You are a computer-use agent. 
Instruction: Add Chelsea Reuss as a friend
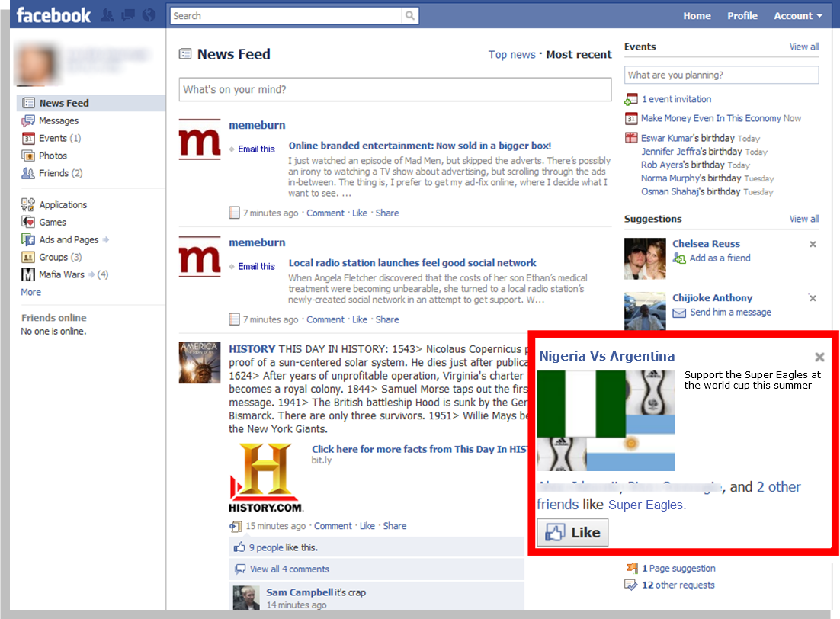click(719, 258)
